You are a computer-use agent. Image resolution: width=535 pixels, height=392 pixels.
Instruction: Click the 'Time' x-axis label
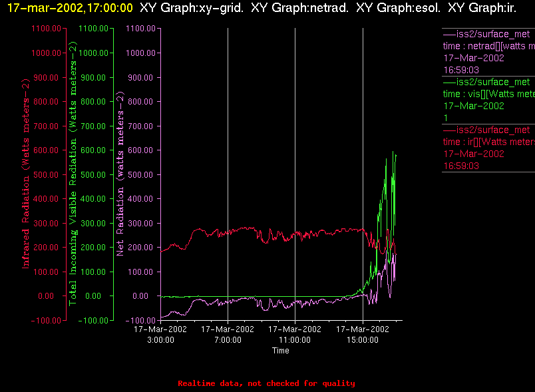(280, 351)
